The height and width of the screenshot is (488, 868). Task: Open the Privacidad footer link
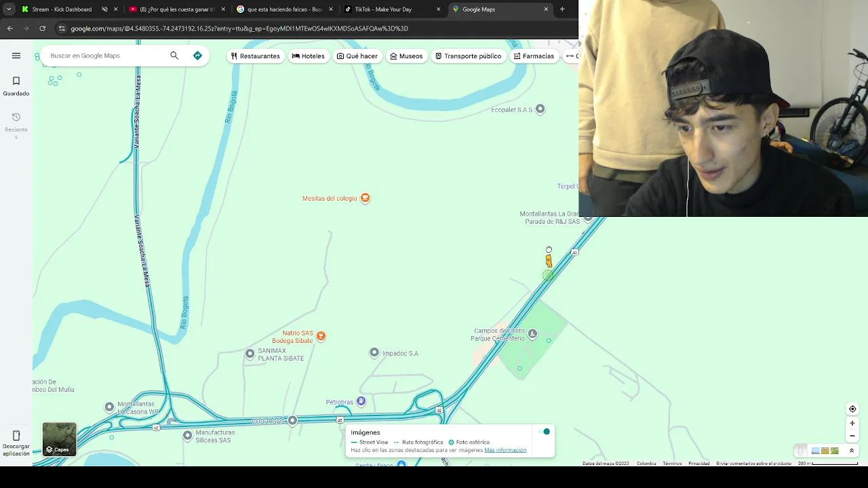[699, 464]
